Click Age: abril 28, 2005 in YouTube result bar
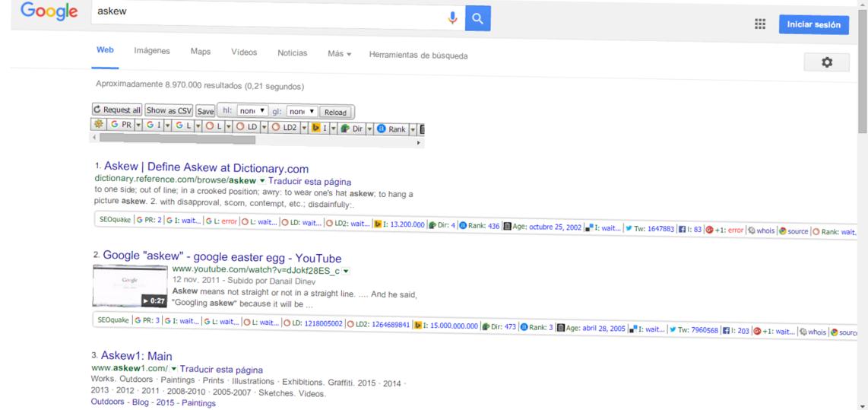Viewport: 868px width, 410px height. pyautogui.click(x=591, y=329)
